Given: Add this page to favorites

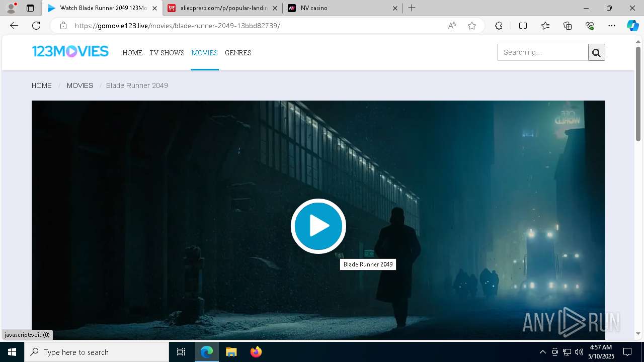Looking at the screenshot, I should pyautogui.click(x=471, y=26).
